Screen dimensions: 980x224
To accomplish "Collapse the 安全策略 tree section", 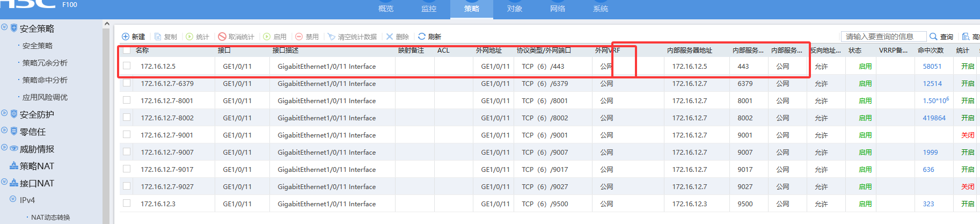I will point(4,27).
